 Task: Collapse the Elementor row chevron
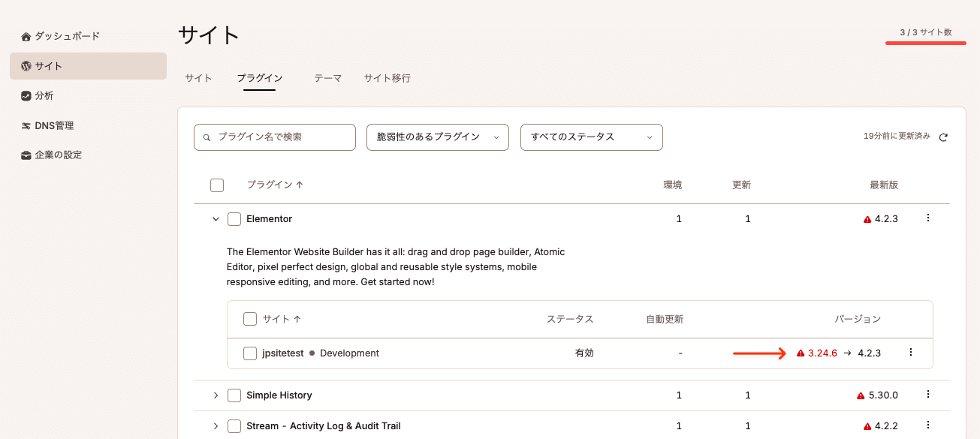click(216, 219)
